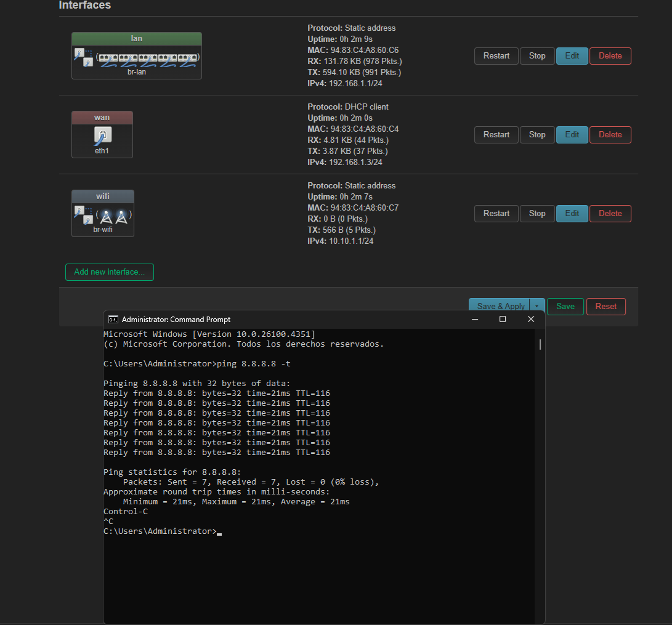Screen dimensions: 672x625
Task: Restart the wan interface
Action: 496,135
